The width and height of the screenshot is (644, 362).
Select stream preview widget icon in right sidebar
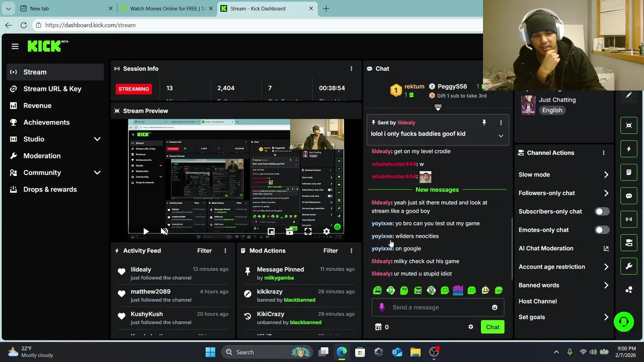(x=629, y=125)
